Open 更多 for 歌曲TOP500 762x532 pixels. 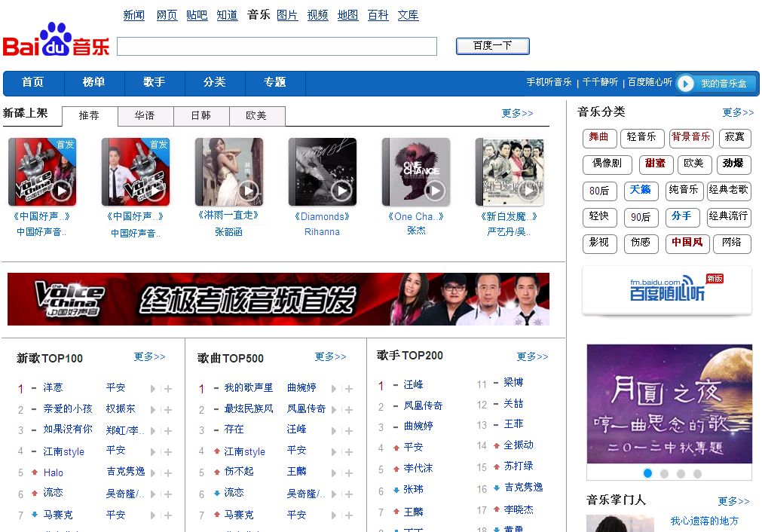point(330,356)
